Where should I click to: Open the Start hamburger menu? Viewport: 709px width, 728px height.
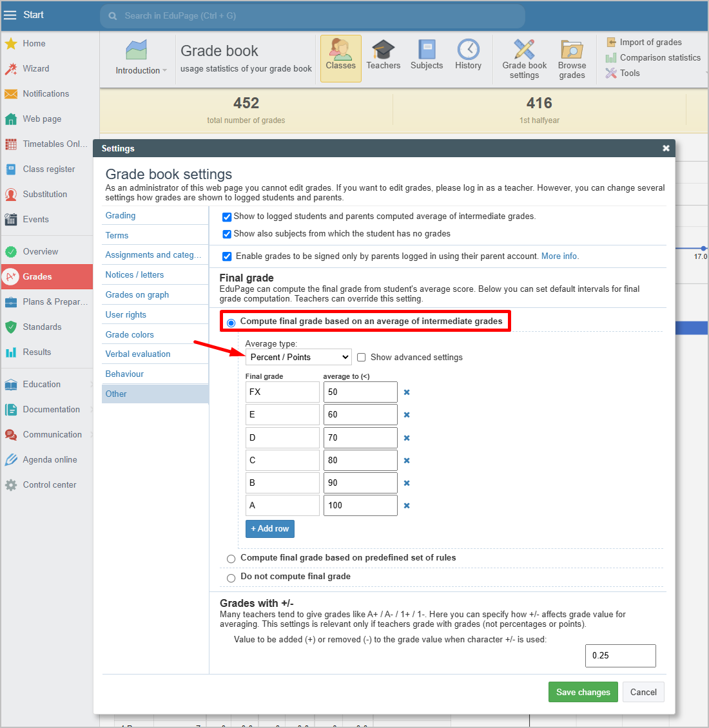(x=10, y=15)
